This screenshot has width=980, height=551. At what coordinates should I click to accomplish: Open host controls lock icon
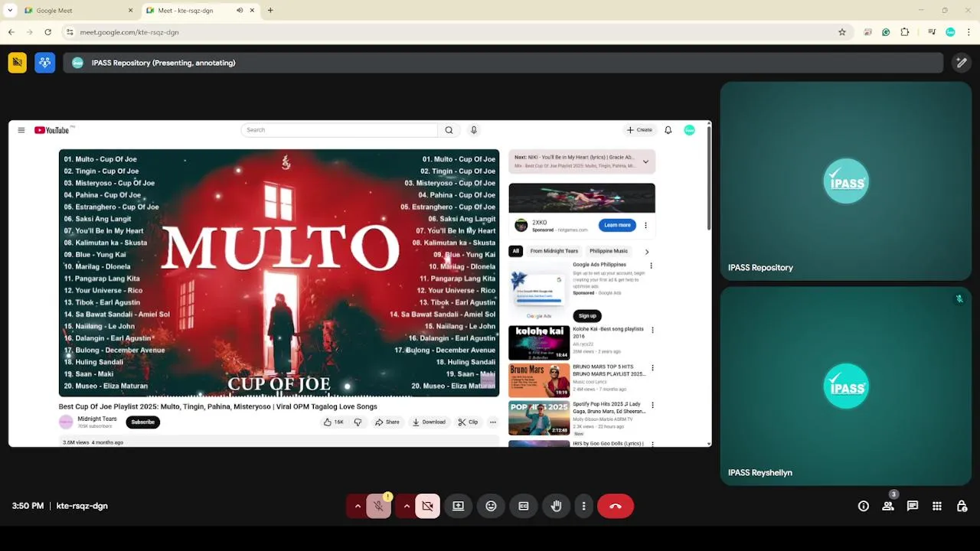pyautogui.click(x=962, y=506)
